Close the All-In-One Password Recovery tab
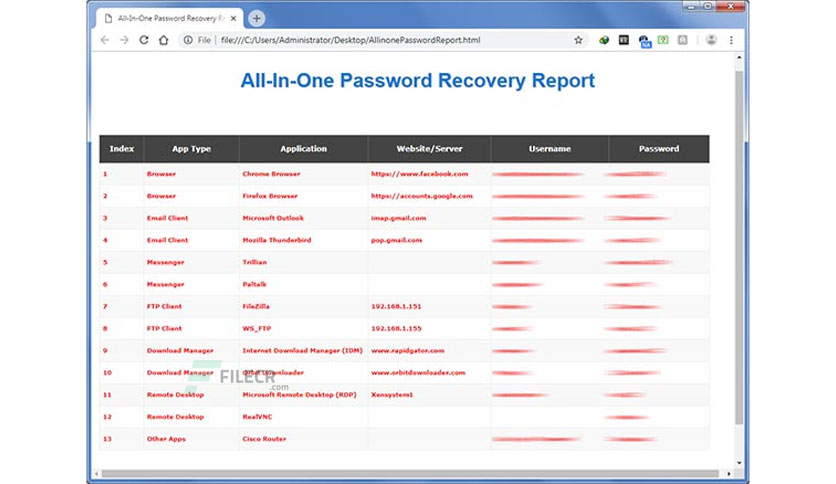Image resolution: width=836 pixels, height=484 pixels. click(x=234, y=19)
